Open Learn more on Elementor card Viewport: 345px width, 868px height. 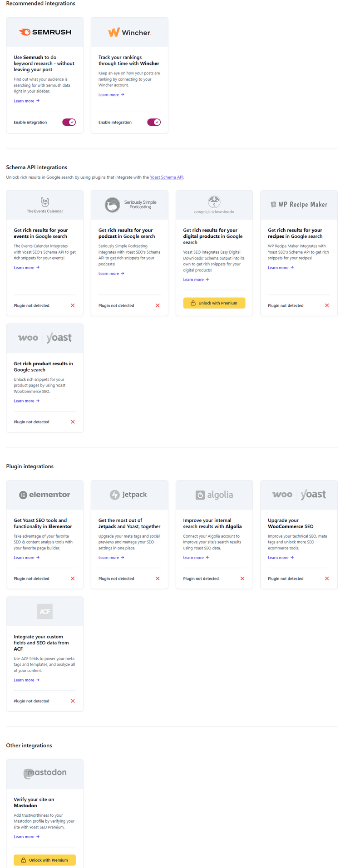click(x=27, y=558)
